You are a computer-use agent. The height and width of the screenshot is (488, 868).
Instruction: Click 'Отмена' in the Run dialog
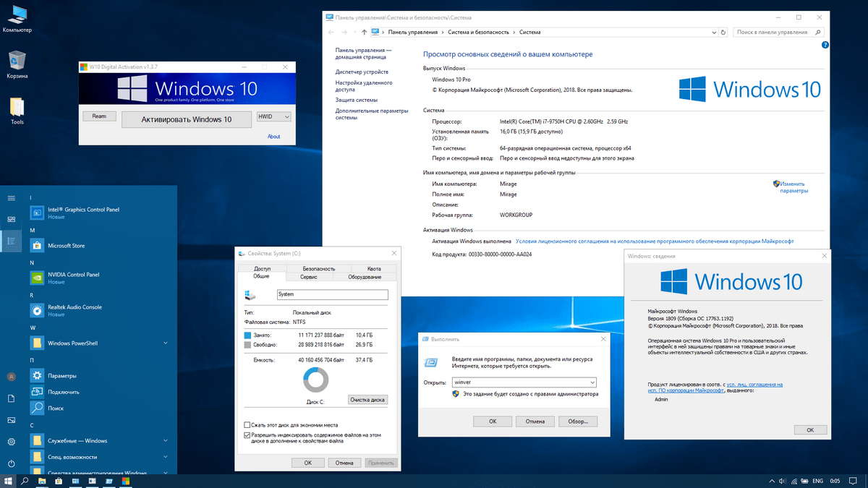point(535,421)
